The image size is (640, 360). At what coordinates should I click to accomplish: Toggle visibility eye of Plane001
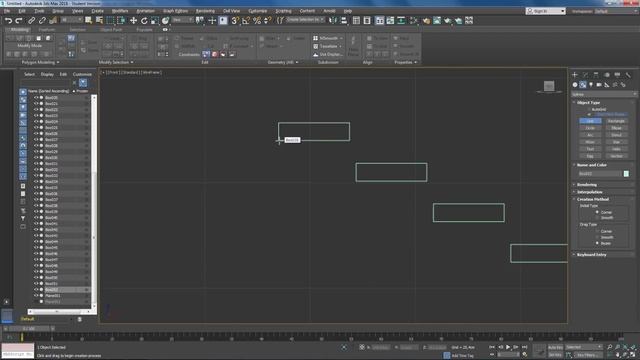click(36, 296)
